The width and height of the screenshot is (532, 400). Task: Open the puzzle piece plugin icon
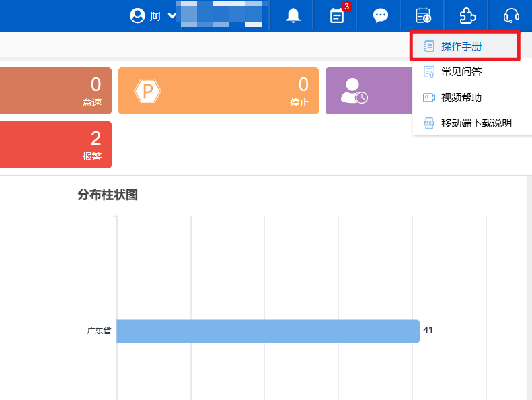coord(467,15)
